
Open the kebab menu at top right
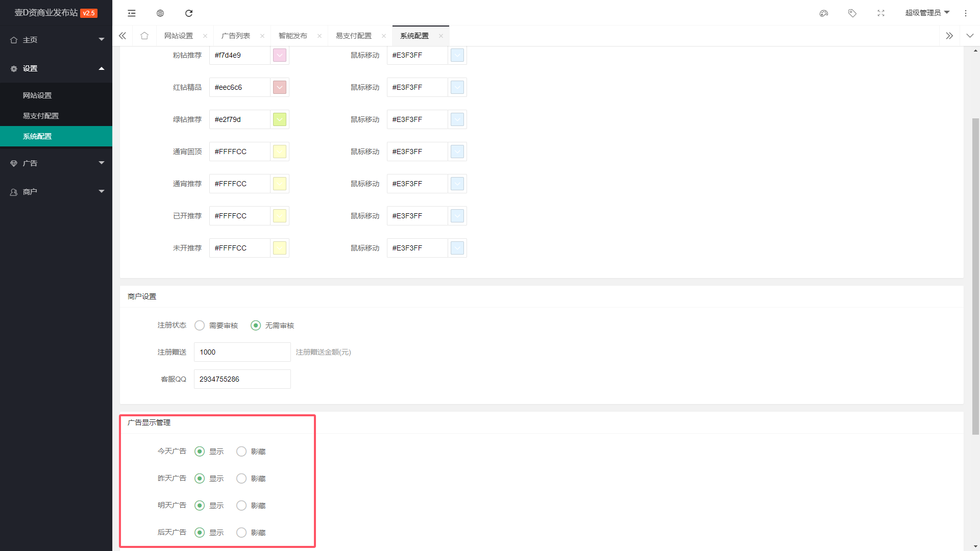coord(966,13)
